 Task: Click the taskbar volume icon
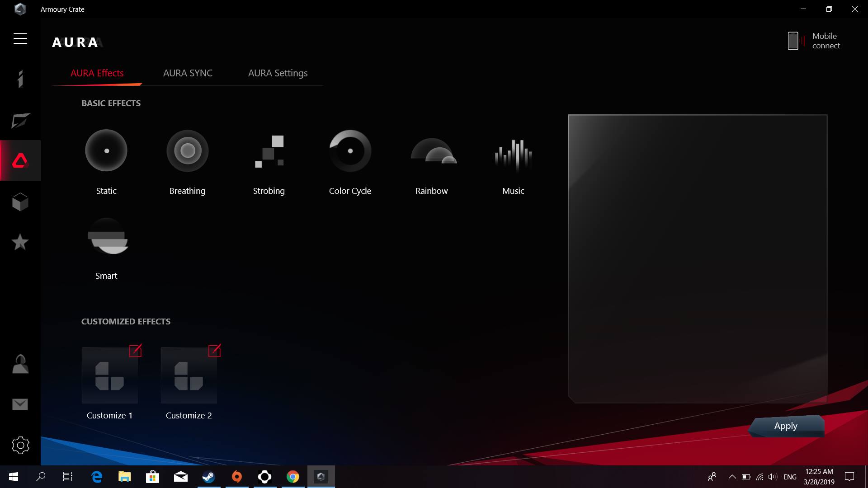(x=773, y=477)
